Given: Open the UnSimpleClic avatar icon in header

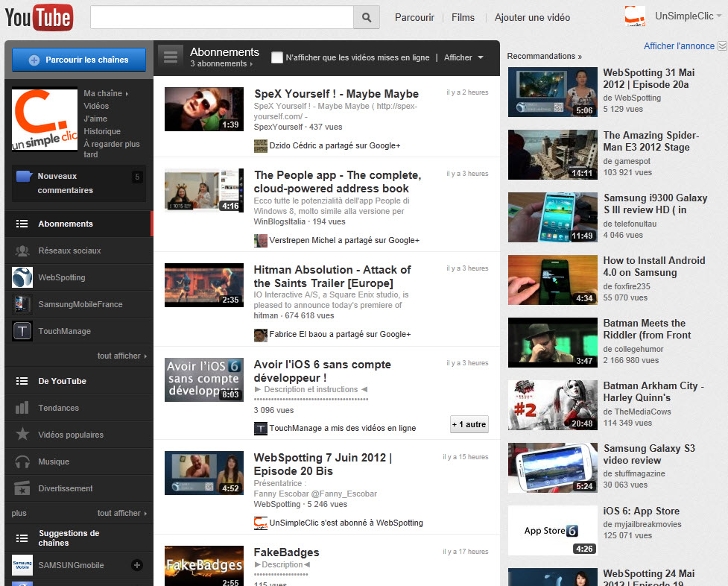Looking at the screenshot, I should click(x=635, y=16).
